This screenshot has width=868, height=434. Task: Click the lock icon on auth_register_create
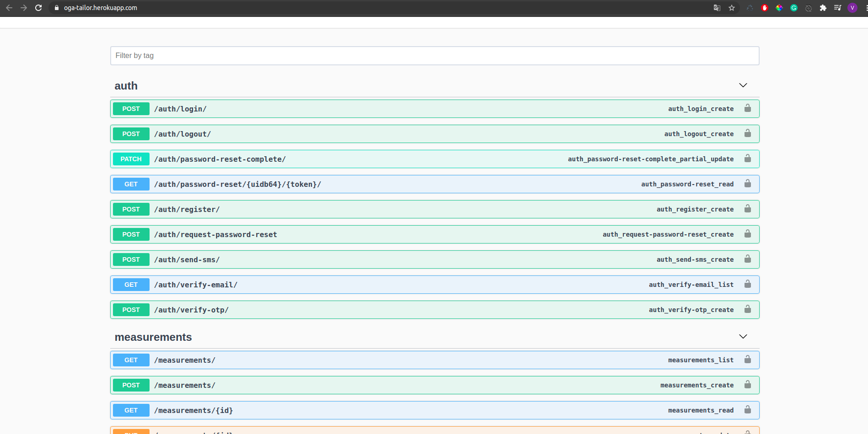coord(748,209)
